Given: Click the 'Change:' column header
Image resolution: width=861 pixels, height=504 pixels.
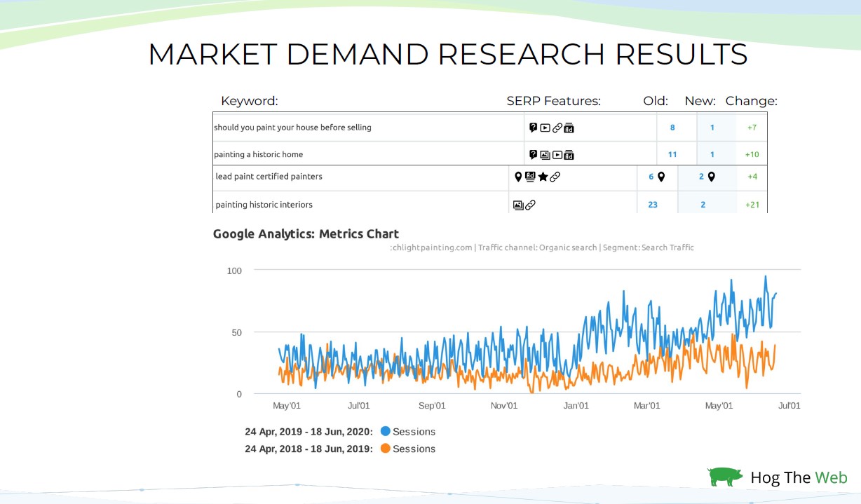Looking at the screenshot, I should [752, 101].
